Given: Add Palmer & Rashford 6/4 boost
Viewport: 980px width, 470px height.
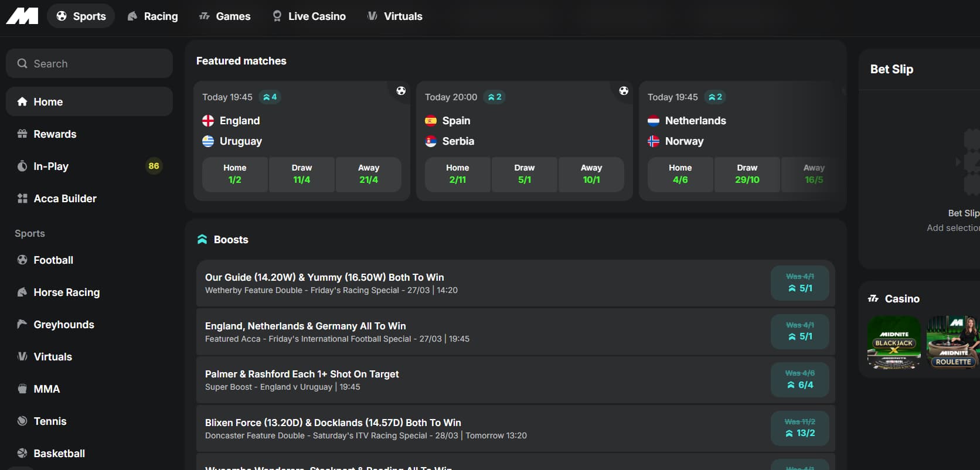Looking at the screenshot, I should pyautogui.click(x=799, y=380).
